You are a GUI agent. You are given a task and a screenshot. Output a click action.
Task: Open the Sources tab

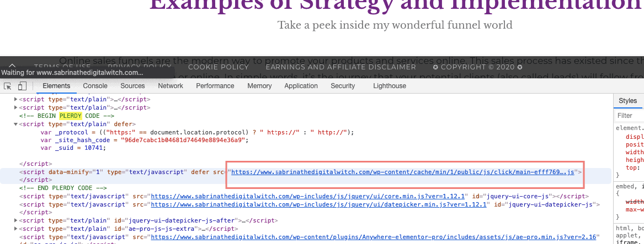tap(132, 86)
